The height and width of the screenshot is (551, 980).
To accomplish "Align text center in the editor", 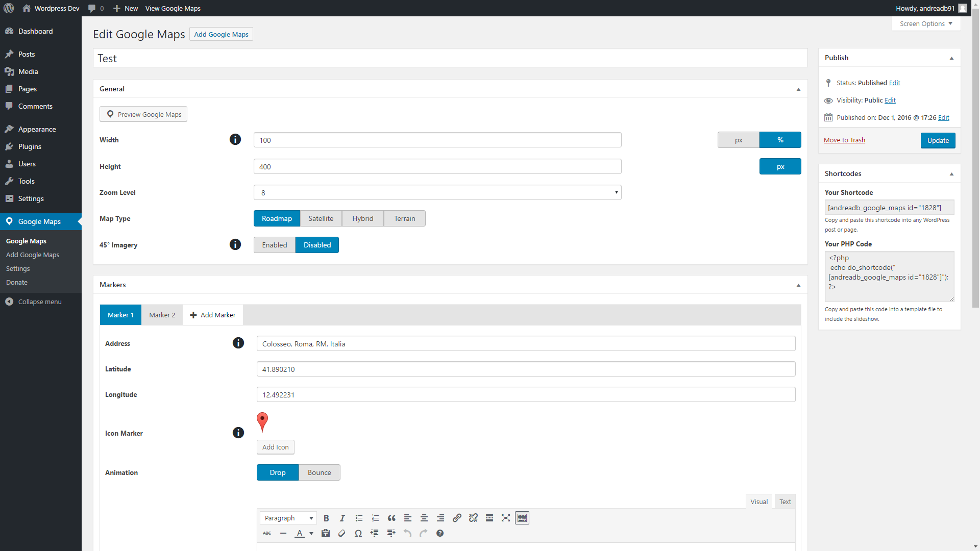I will (x=424, y=518).
